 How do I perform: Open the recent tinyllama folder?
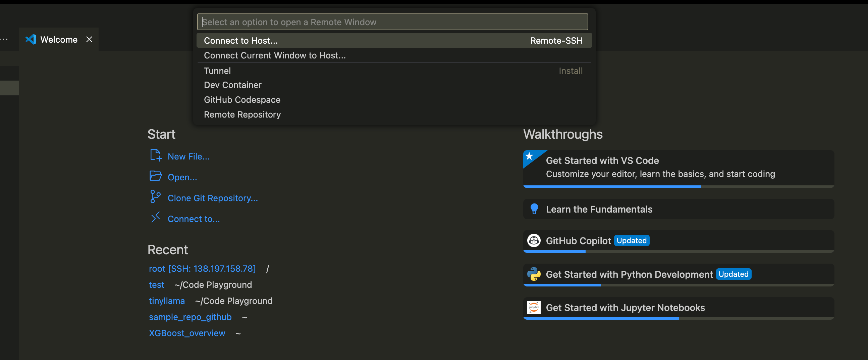pos(167,301)
